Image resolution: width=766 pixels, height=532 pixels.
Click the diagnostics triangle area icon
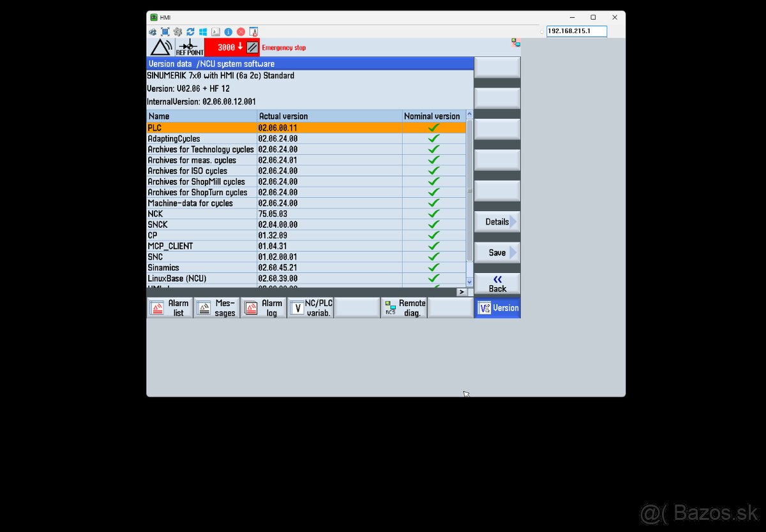coord(161,47)
